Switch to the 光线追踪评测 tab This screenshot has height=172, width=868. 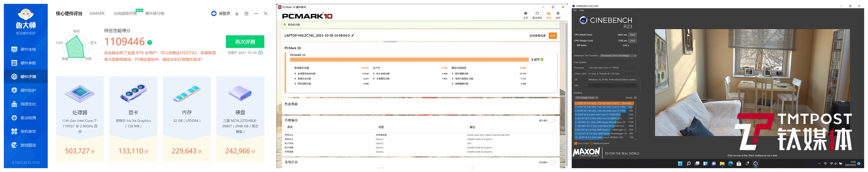(125, 13)
